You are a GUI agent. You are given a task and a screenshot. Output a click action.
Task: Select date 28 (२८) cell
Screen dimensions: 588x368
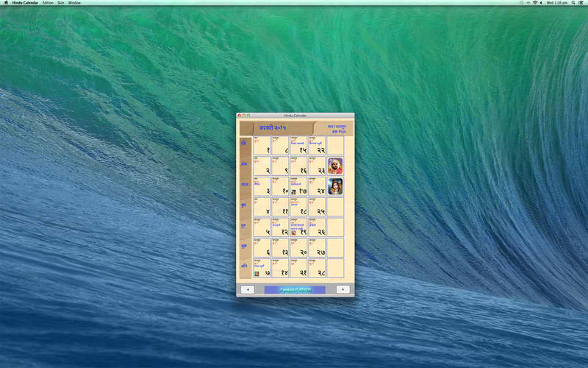click(x=317, y=268)
